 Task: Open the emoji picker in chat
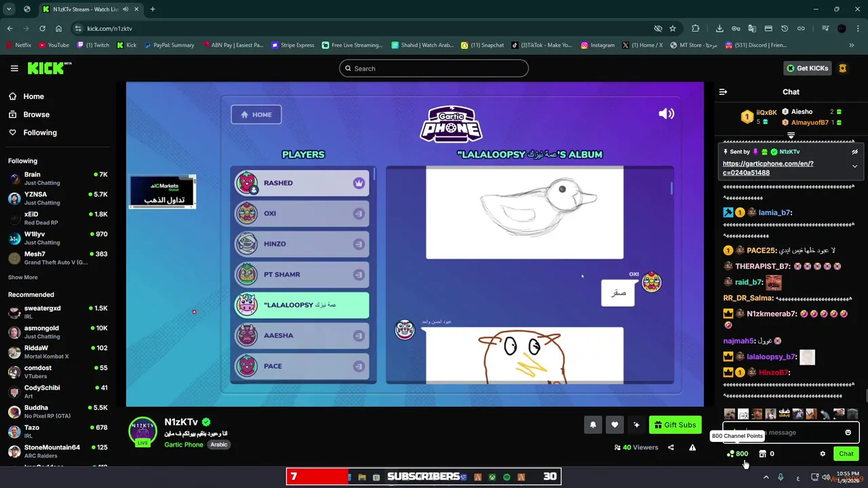(x=848, y=432)
